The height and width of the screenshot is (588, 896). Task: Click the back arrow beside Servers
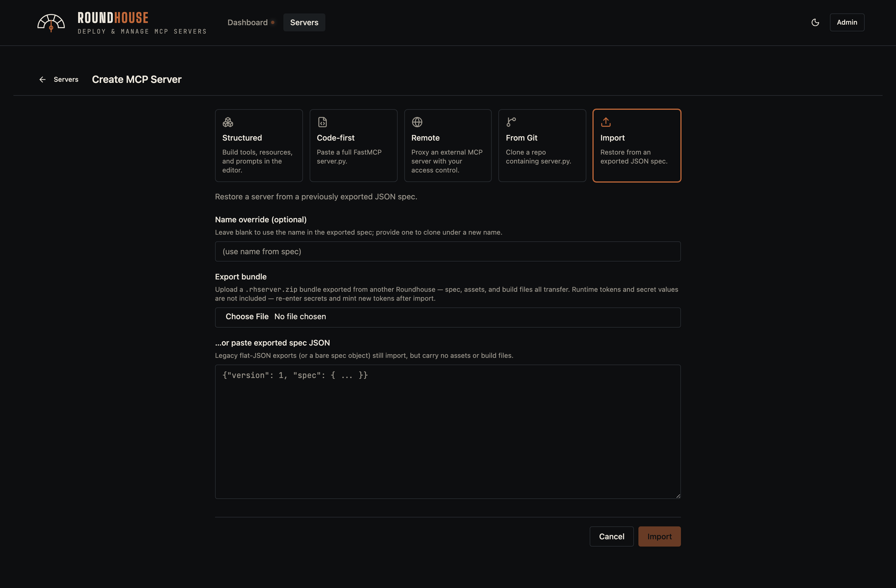43,80
